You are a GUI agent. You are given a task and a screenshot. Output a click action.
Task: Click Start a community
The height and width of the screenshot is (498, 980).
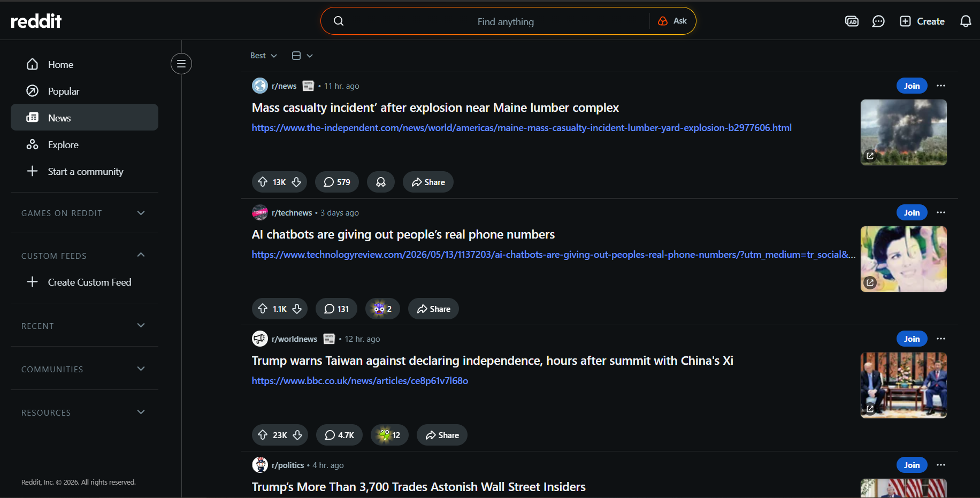tap(85, 171)
